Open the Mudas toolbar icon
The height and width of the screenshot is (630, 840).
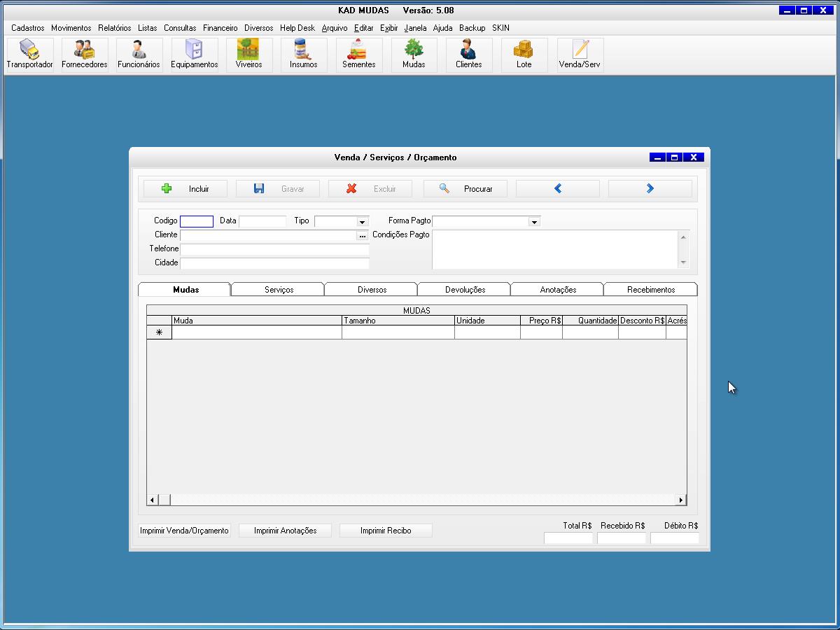pyautogui.click(x=414, y=55)
